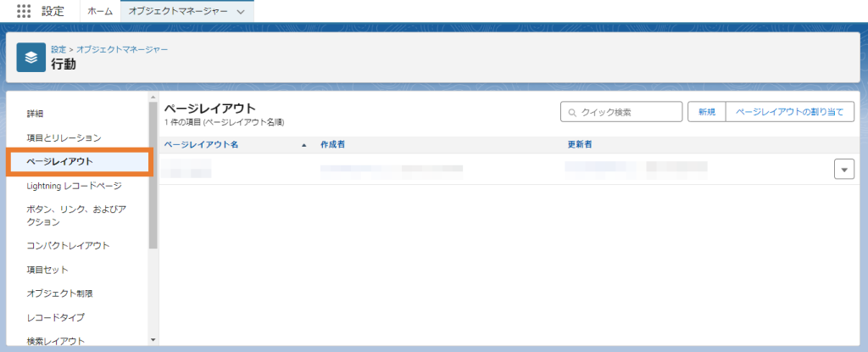Focus the クイック検索 input field
This screenshot has width=868, height=352.
(629, 112)
